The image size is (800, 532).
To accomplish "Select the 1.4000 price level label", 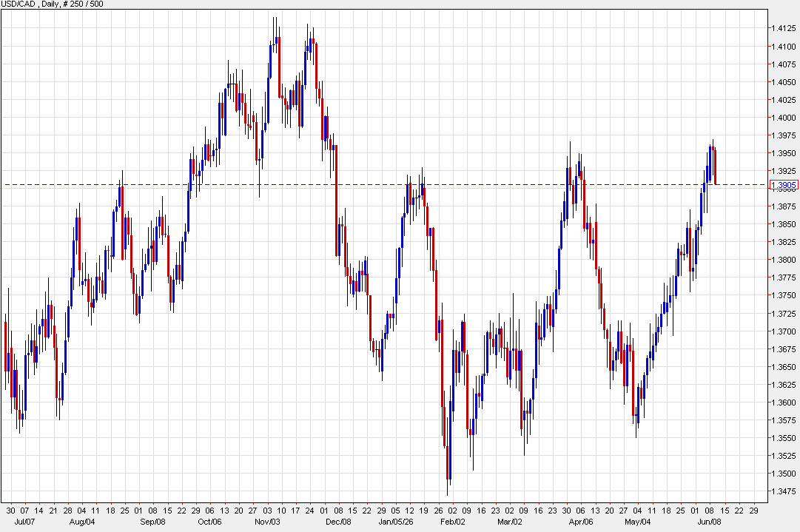I will [x=783, y=118].
